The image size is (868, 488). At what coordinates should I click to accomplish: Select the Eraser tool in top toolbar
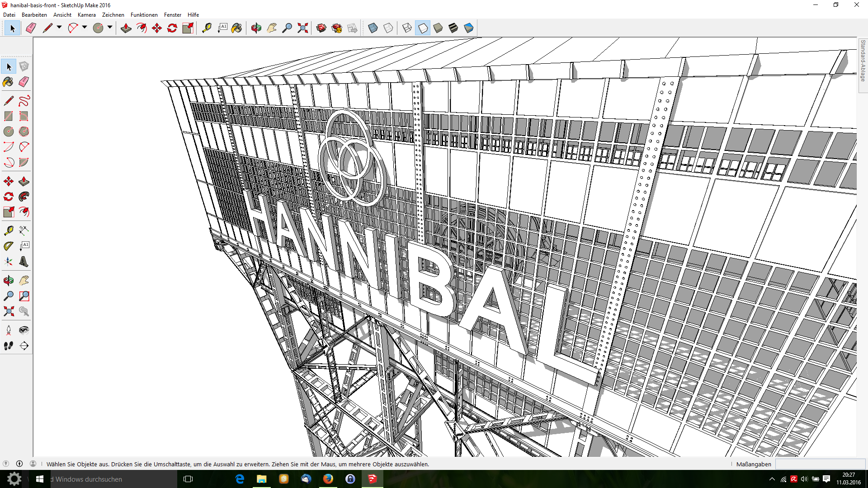(31, 28)
